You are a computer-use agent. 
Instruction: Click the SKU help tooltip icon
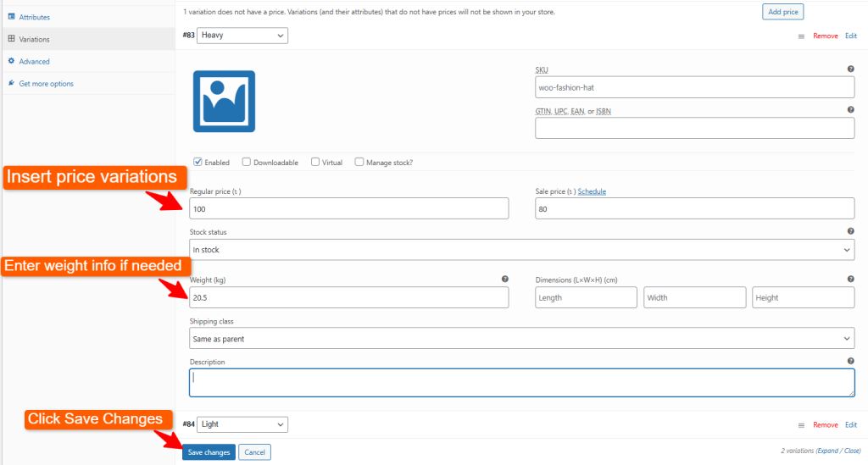(850, 69)
